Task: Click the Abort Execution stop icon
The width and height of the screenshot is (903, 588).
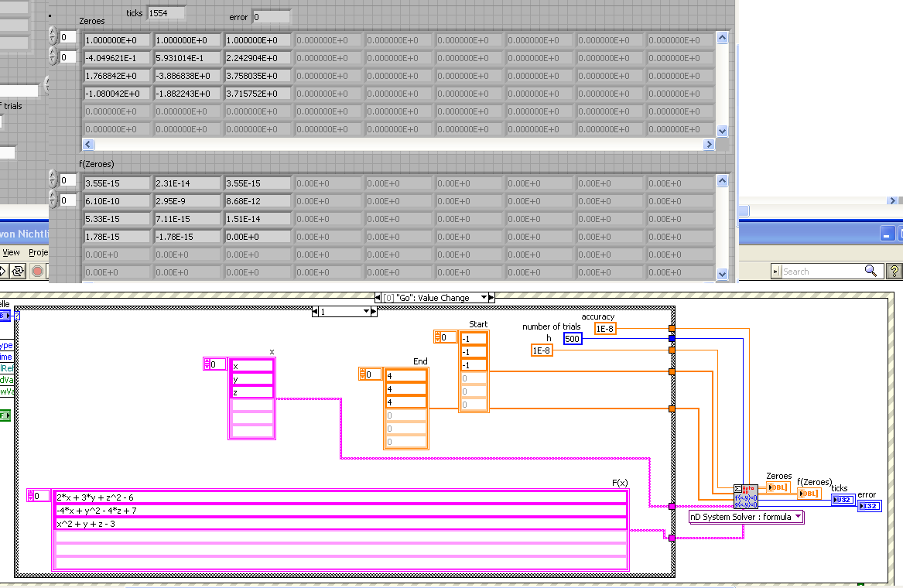Action: click(x=37, y=271)
